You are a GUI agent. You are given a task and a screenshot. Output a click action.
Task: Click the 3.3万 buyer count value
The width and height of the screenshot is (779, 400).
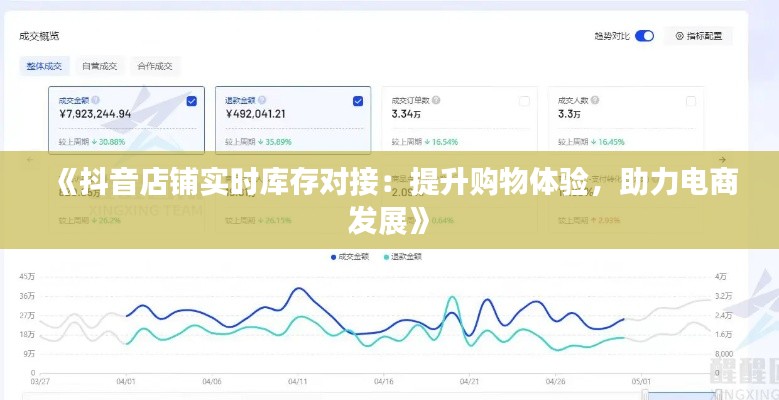(x=569, y=114)
